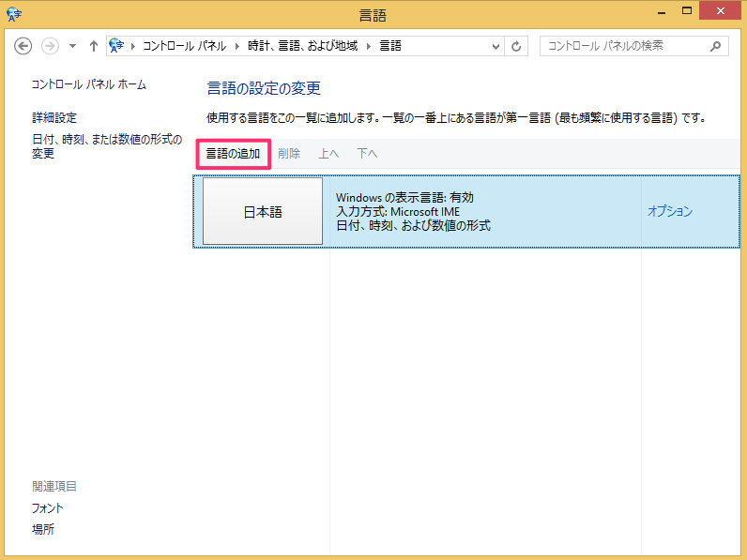Open コントロール パネル ホーム link
This screenshot has height=560, width=747.
pos(89,84)
